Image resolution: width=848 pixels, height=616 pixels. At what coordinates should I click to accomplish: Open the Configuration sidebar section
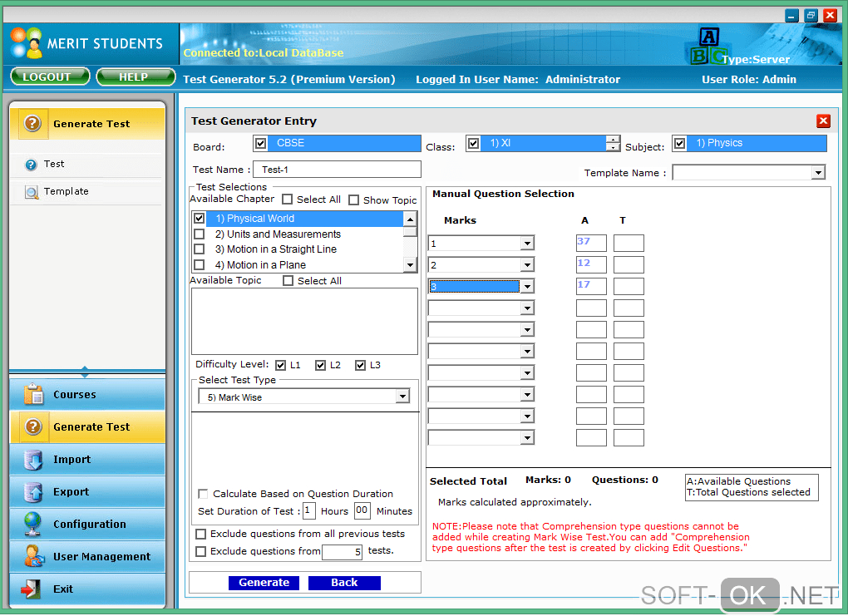coord(87,524)
